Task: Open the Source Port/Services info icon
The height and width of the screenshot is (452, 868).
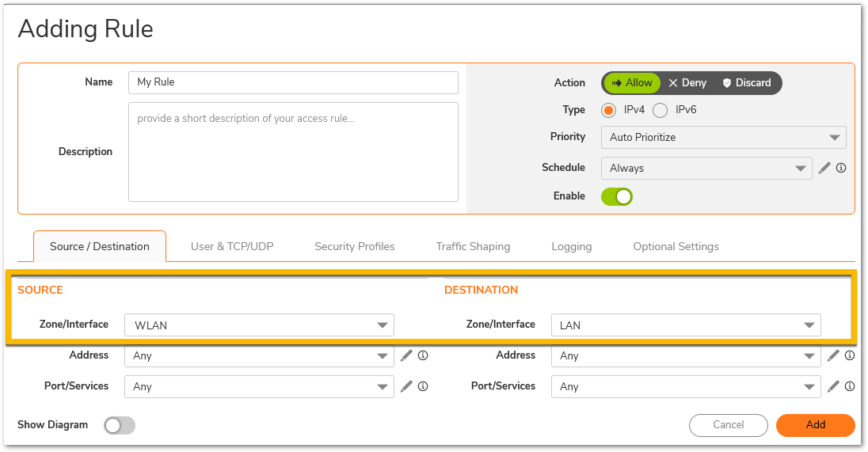Action: (423, 386)
